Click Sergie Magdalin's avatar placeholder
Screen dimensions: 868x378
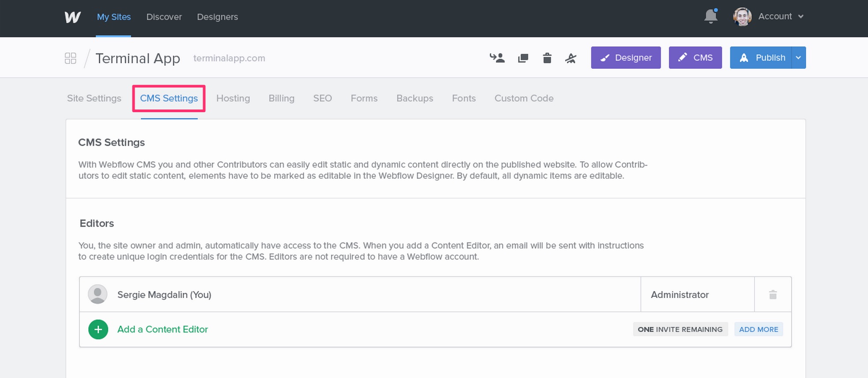(98, 295)
